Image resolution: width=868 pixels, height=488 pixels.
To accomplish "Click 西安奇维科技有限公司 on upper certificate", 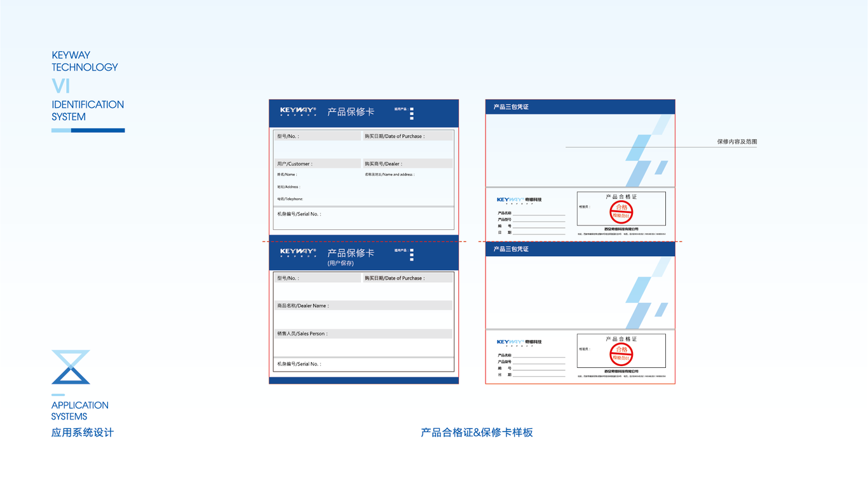I will [x=621, y=229].
